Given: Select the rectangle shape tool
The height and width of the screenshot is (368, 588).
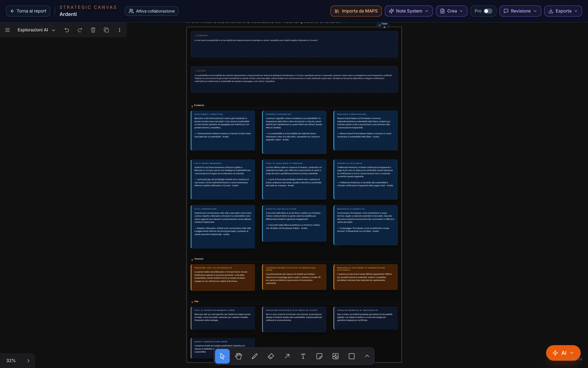Looking at the screenshot, I should [352, 356].
